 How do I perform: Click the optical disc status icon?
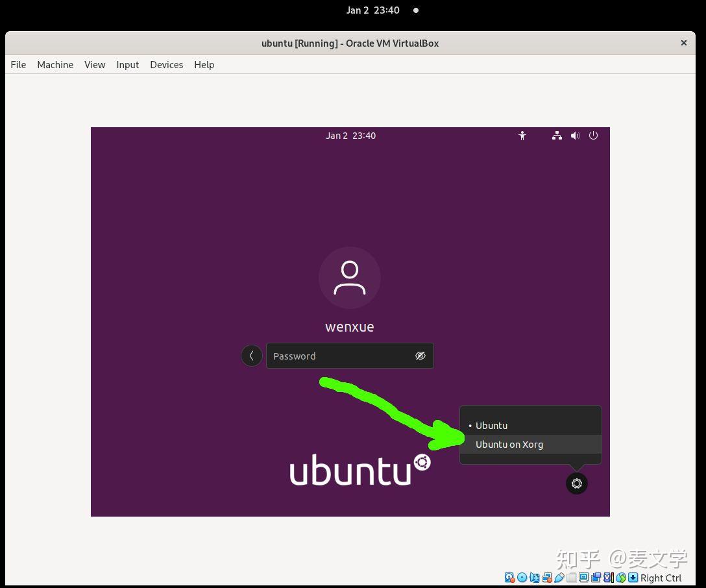(x=522, y=577)
